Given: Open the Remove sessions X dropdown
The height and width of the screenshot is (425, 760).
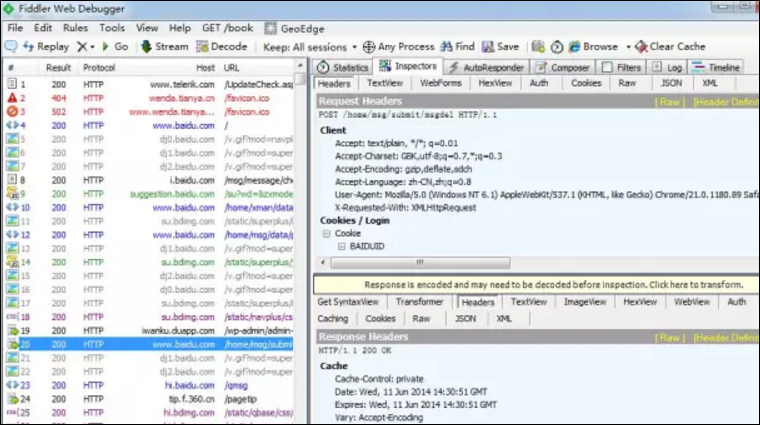Looking at the screenshot, I should point(85,47).
